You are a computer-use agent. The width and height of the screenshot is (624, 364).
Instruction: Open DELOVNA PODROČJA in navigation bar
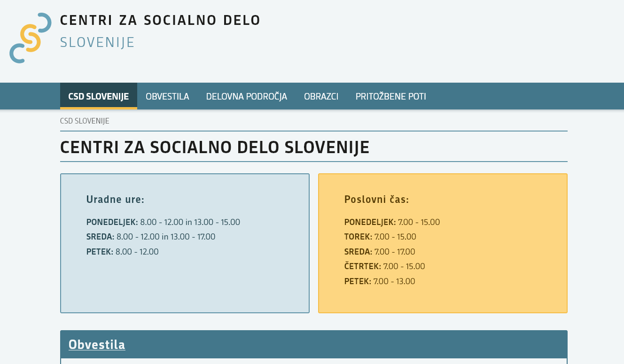[247, 96]
